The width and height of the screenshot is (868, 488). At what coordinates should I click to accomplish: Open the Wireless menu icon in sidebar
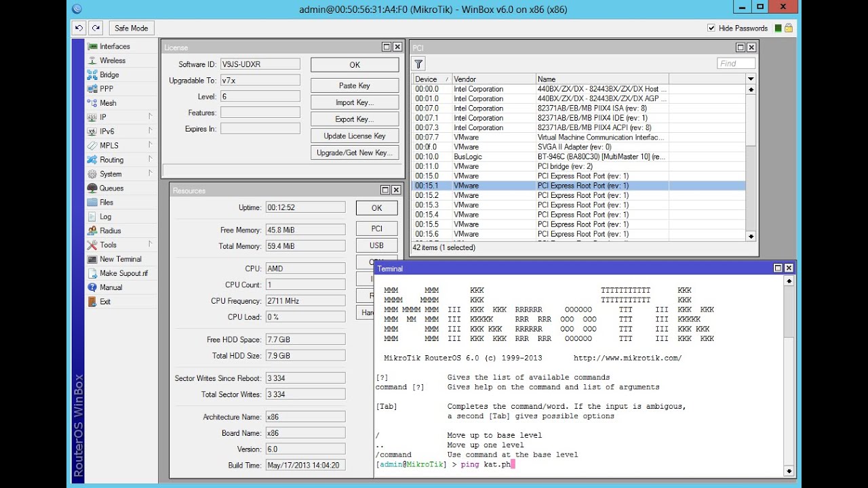point(93,60)
